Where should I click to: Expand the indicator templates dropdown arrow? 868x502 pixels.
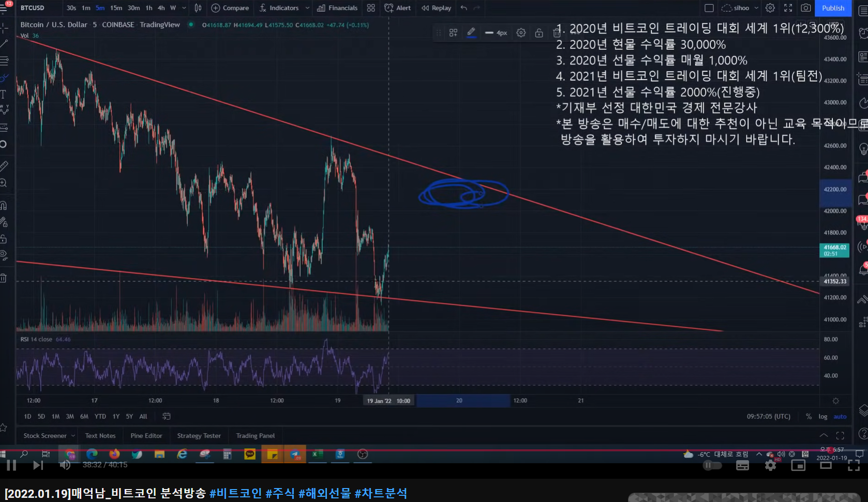(x=307, y=8)
